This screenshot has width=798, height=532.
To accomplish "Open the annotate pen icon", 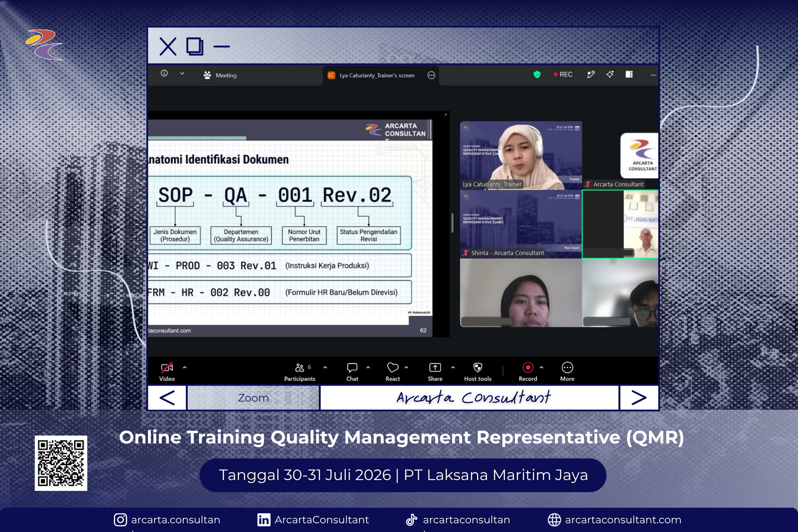I will [591, 74].
